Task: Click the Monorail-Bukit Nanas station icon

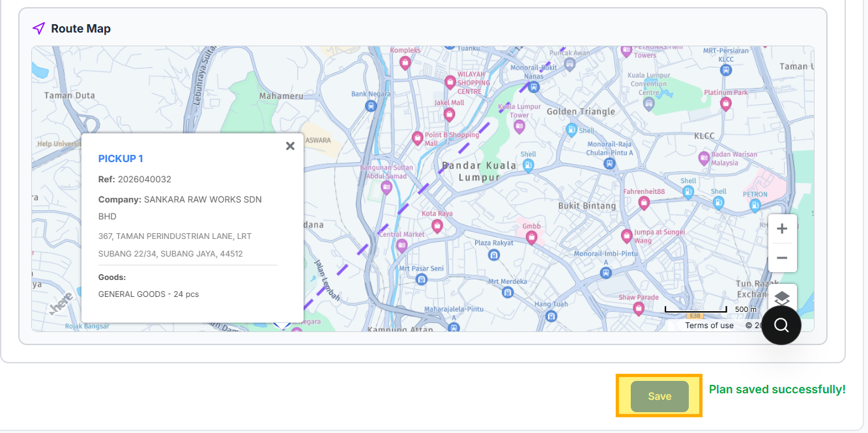Action: tap(534, 86)
